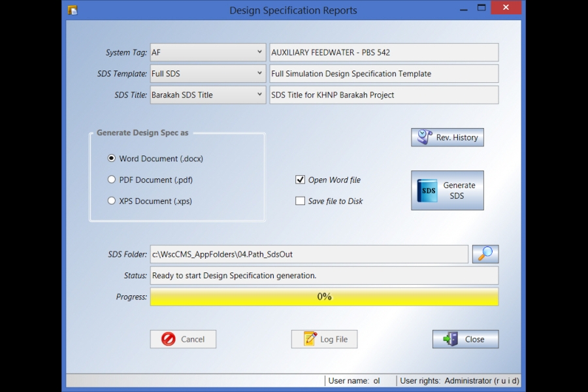Click the Close button with door icon

465,339
